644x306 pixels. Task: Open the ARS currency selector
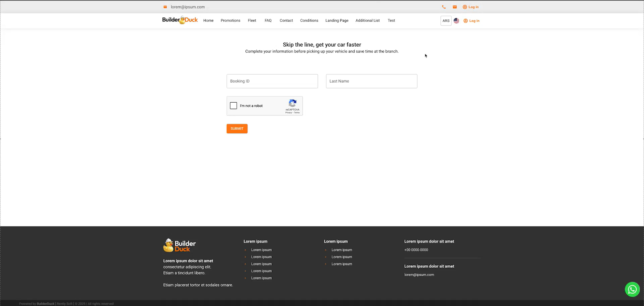(x=446, y=21)
